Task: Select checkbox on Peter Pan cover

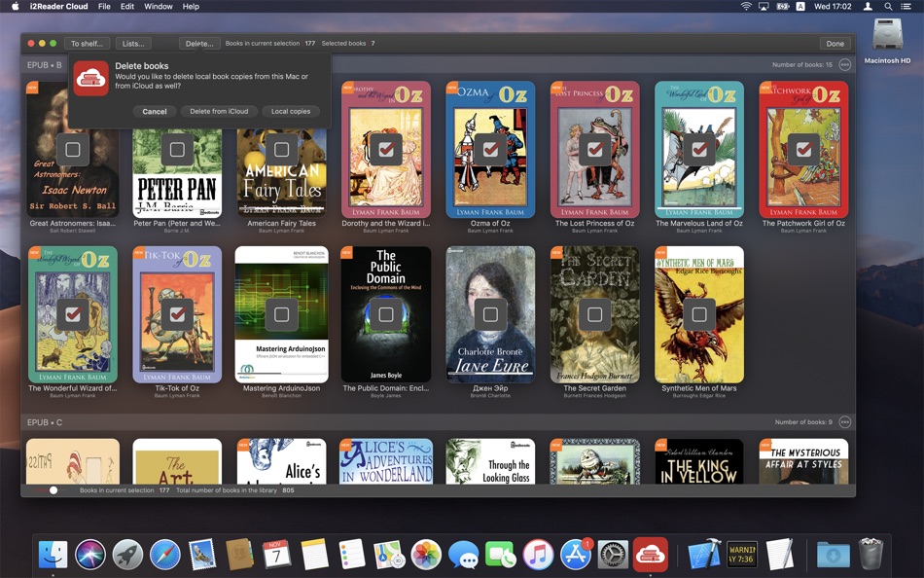Action: tap(177, 149)
